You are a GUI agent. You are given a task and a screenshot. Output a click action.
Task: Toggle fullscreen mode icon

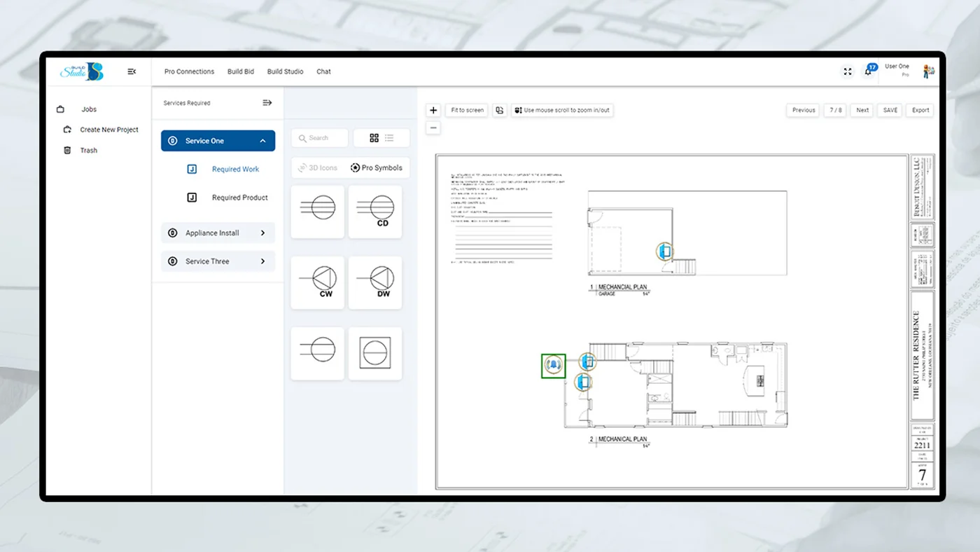click(x=848, y=71)
